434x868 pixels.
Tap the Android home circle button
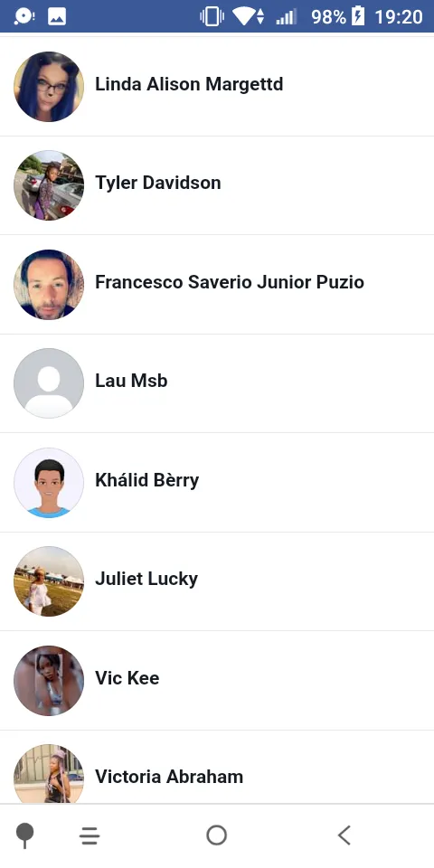(216, 835)
